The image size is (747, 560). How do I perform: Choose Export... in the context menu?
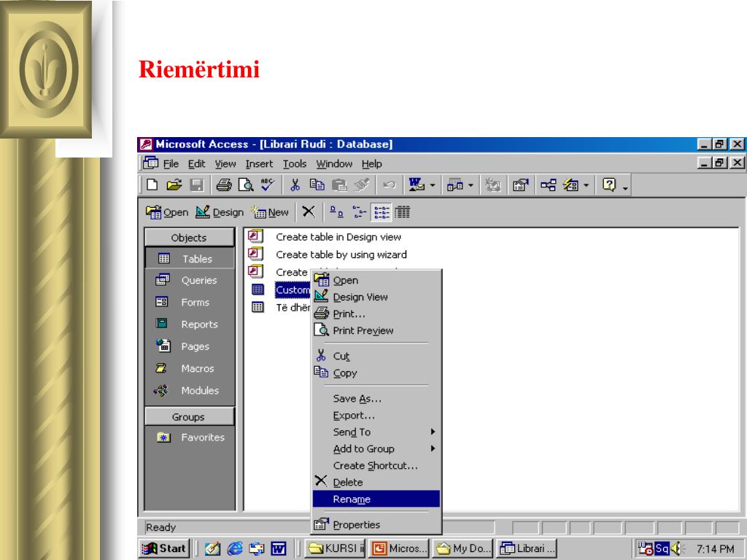376,415
